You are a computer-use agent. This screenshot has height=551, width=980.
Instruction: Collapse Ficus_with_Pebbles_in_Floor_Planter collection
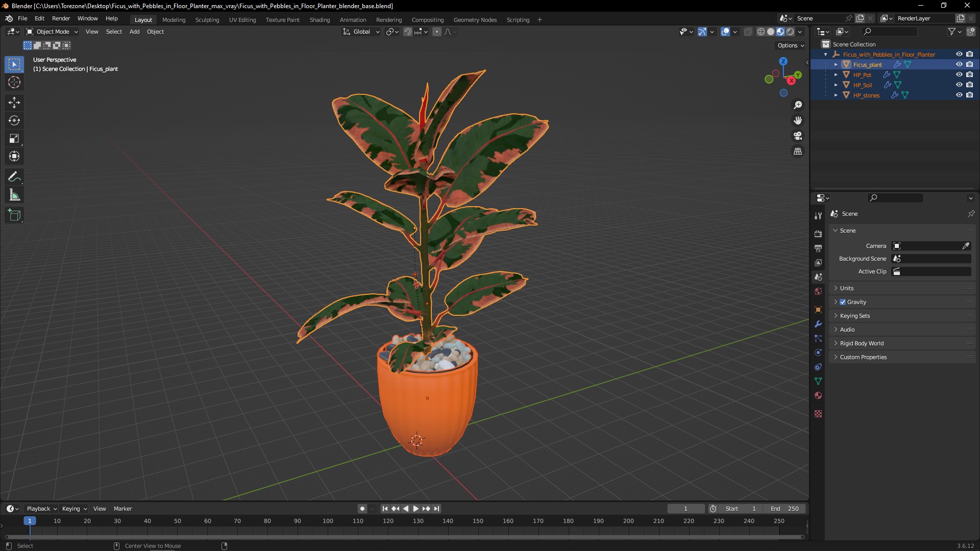(826, 55)
